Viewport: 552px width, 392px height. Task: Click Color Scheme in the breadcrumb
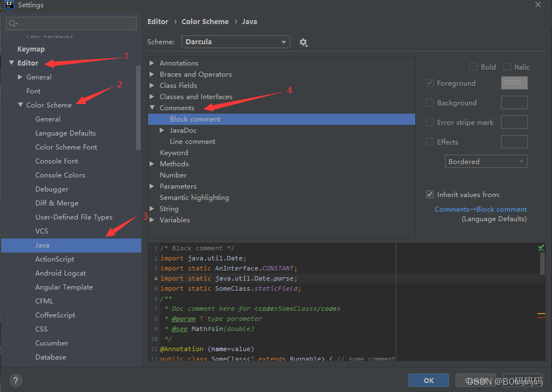(205, 21)
